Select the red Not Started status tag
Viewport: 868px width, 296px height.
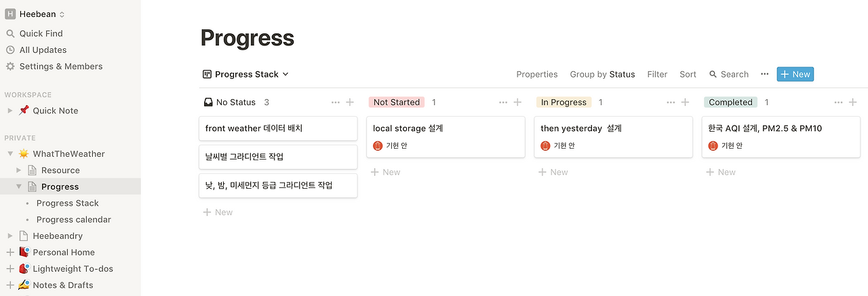[397, 103]
